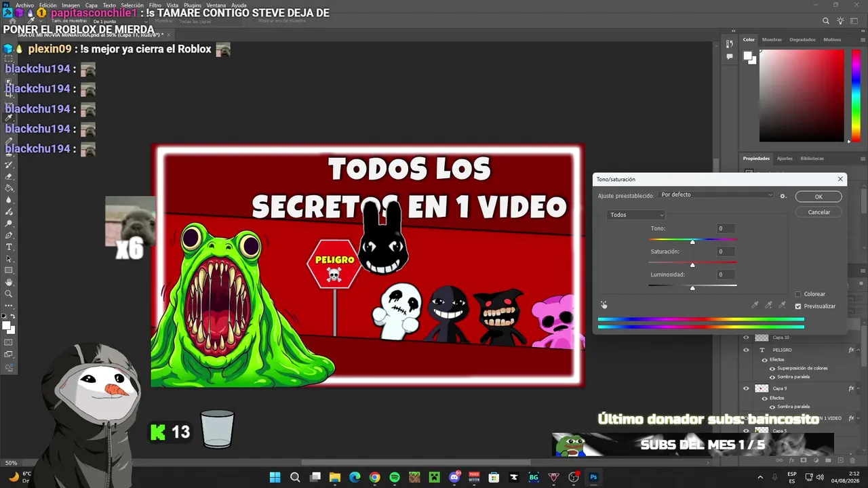Viewport: 868px width, 488px height.
Task: Select the Rectangle shape tool in the toolbar
Action: [9, 270]
